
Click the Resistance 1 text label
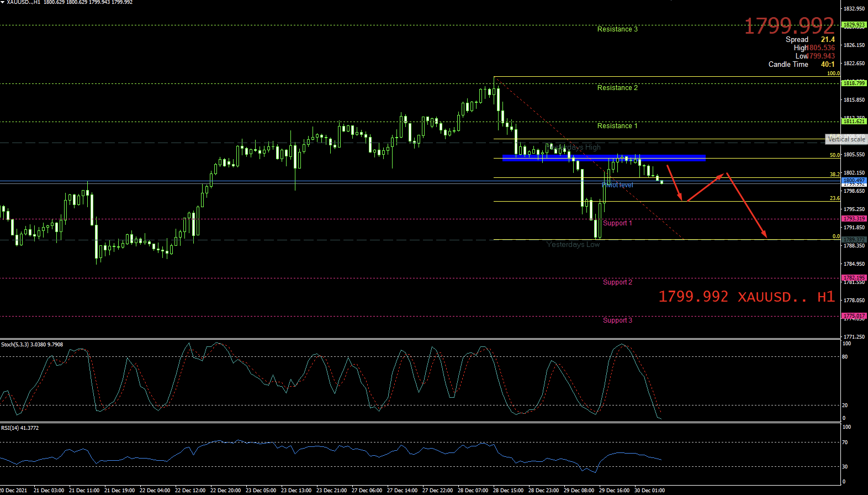tap(617, 126)
